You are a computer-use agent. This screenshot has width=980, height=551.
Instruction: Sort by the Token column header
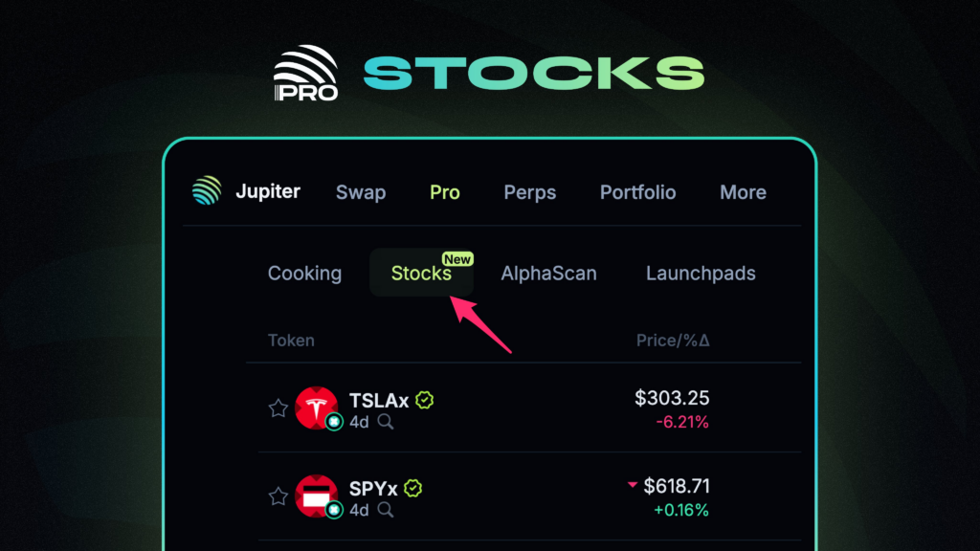291,341
